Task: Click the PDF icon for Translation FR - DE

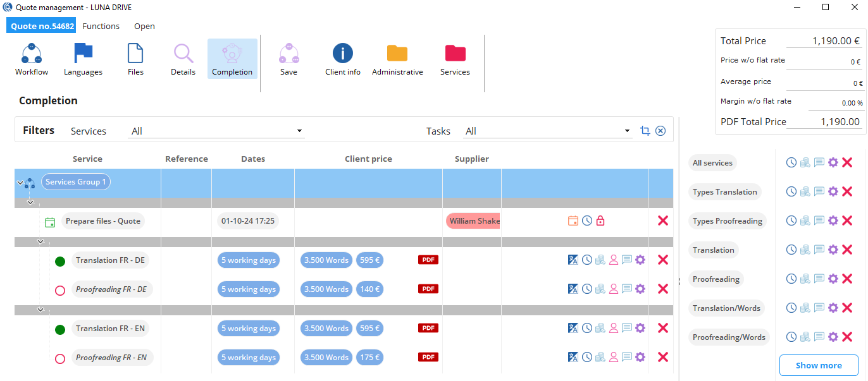Action: [x=428, y=260]
